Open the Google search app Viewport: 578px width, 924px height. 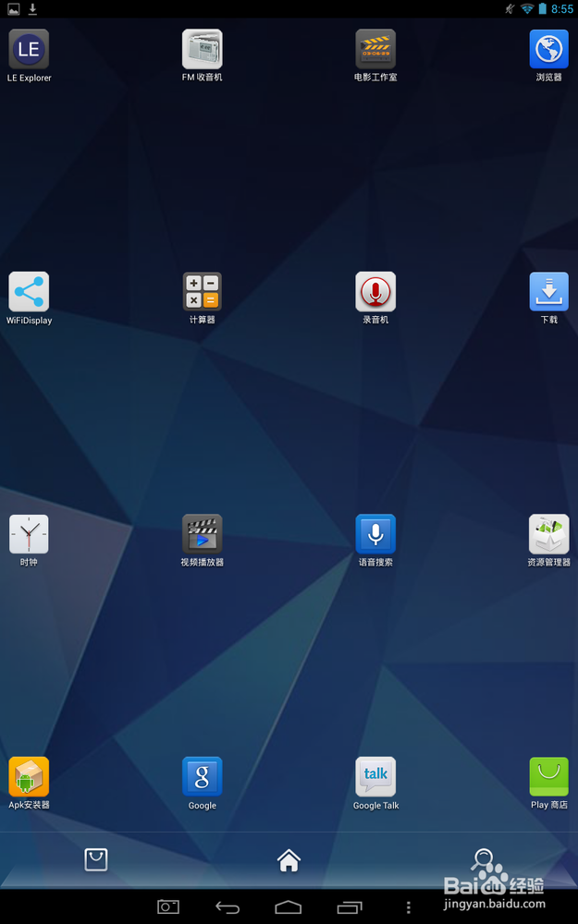(203, 777)
